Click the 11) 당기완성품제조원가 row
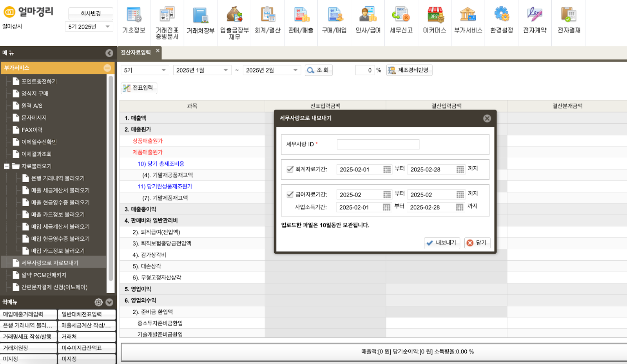The height and width of the screenshot is (364, 627). pyautogui.click(x=192, y=186)
